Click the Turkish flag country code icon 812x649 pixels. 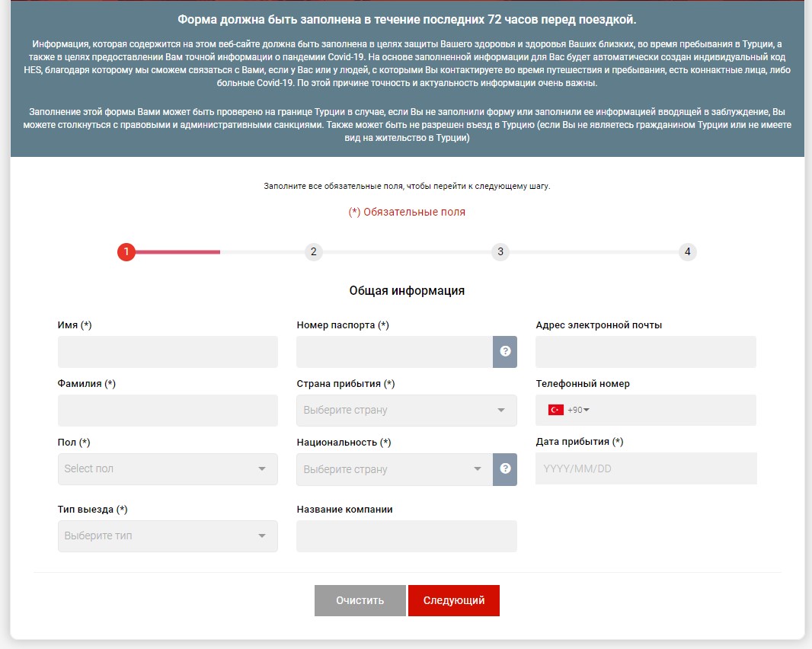click(555, 410)
